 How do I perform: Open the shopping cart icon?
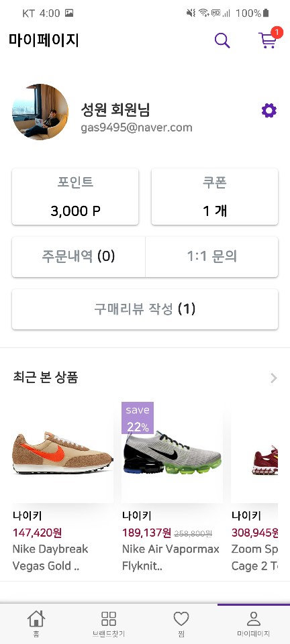pos(267,41)
